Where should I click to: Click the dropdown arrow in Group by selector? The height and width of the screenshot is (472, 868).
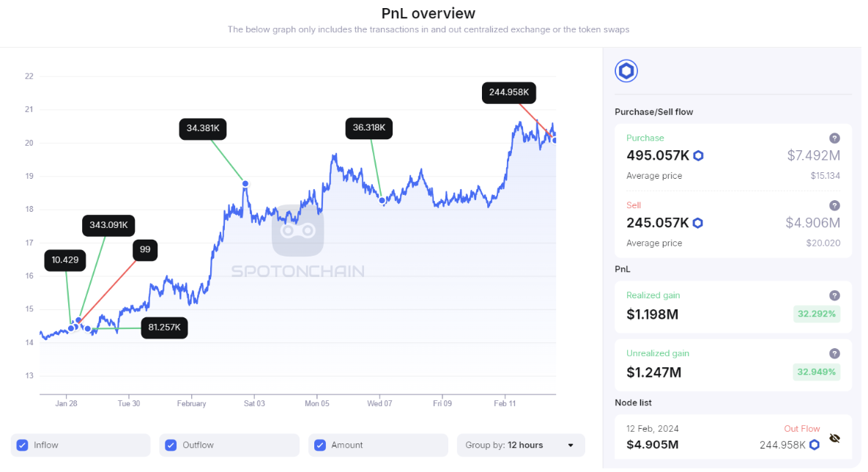(571, 446)
